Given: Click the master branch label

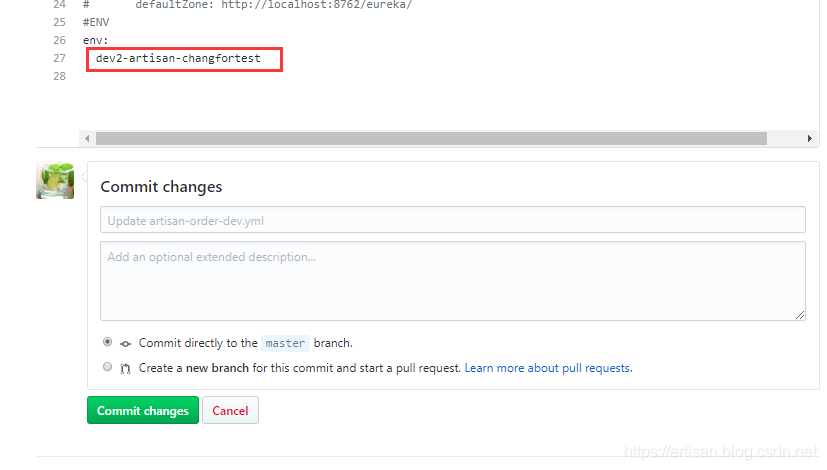Looking at the screenshot, I should tap(285, 343).
